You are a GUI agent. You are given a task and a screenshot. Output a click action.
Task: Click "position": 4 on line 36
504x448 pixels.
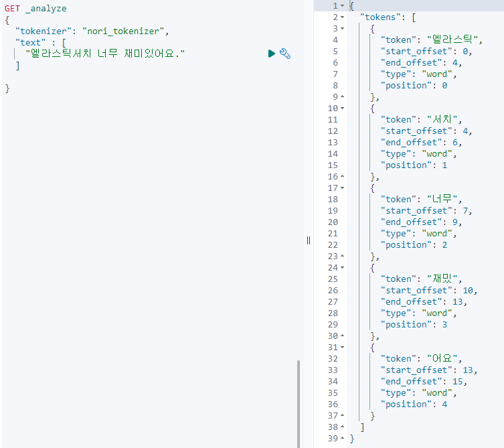pos(414,404)
